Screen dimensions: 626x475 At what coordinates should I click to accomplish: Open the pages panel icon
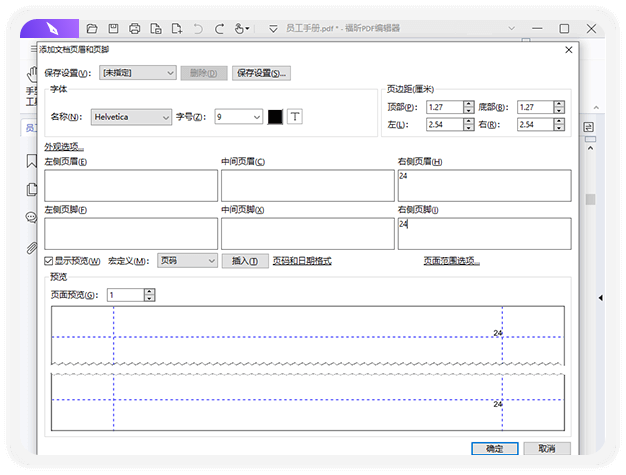pos(32,189)
